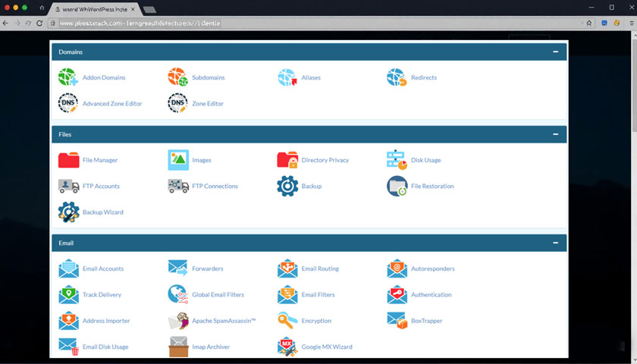
Task: Open the Subdomains link
Action: click(x=208, y=77)
